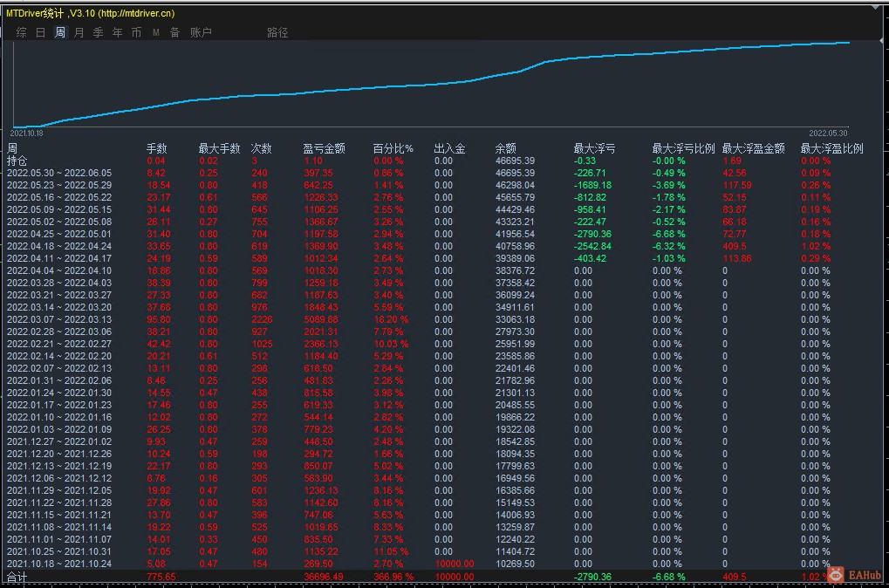Switch to the 日 daily tab
This screenshot has height=588, width=889.
point(41,32)
